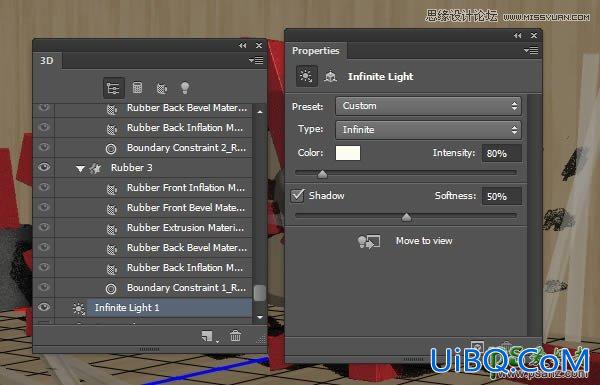Filter 3D panel by materials
The width and height of the screenshot is (600, 385).
[x=161, y=88]
